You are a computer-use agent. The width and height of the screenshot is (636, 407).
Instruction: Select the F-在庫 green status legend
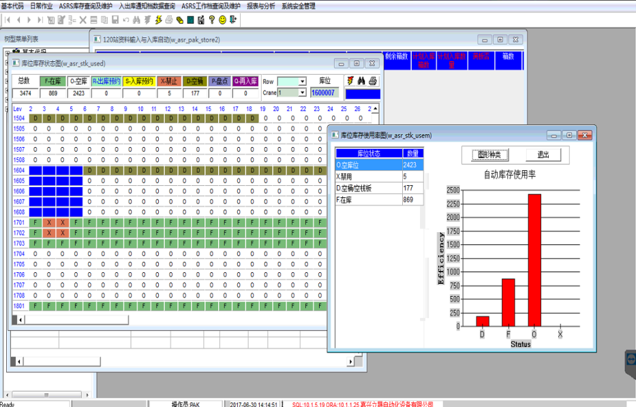pyautogui.click(x=53, y=81)
